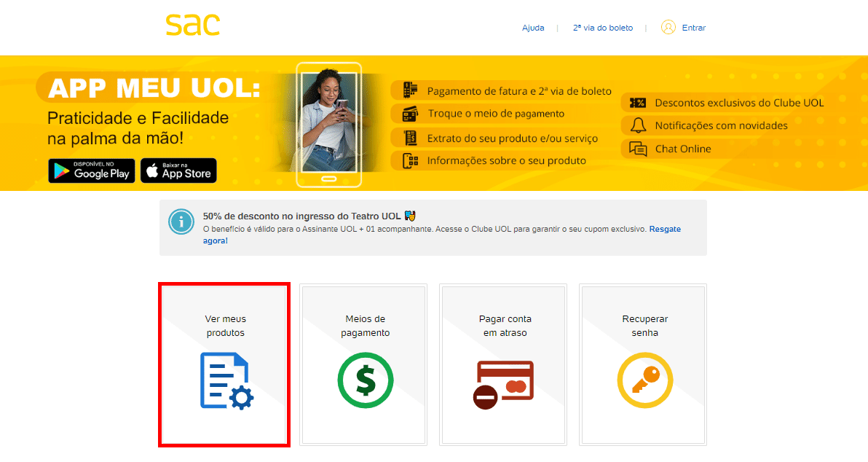The image size is (868, 462).
Task: Open the Recuperar senha card
Action: coord(643,364)
